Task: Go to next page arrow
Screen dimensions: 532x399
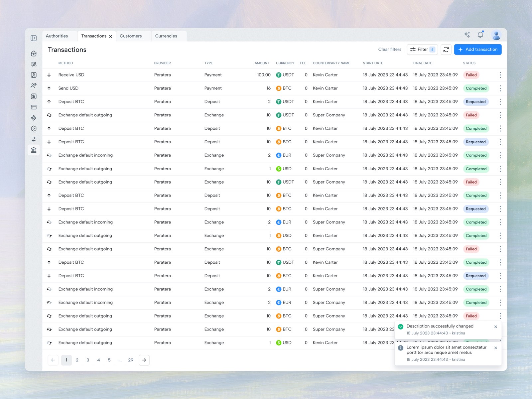Action: coord(144,360)
